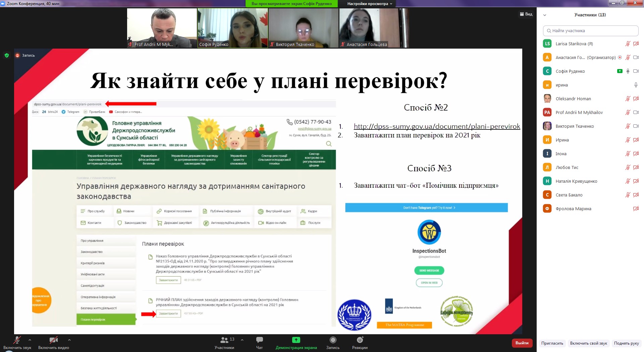This screenshot has height=352, width=644.
Task: Select Prof Andrii M Myk video thumbnail
Action: [x=162, y=28]
